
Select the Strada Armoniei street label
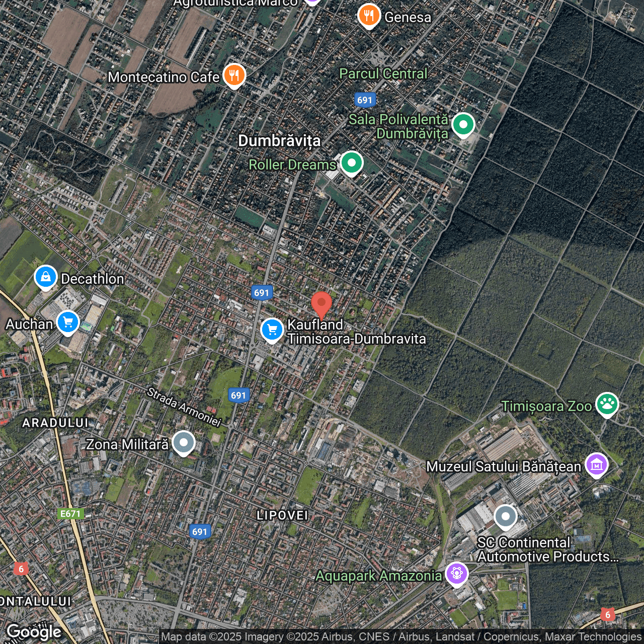pyautogui.click(x=184, y=407)
